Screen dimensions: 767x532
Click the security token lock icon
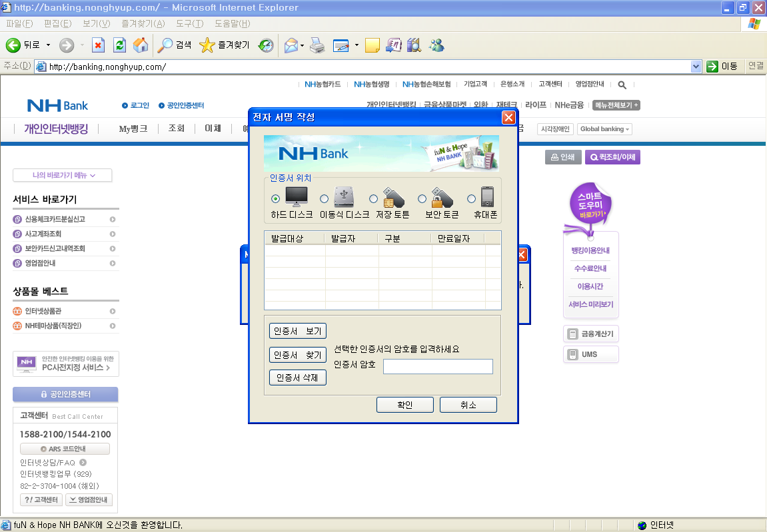click(x=442, y=198)
